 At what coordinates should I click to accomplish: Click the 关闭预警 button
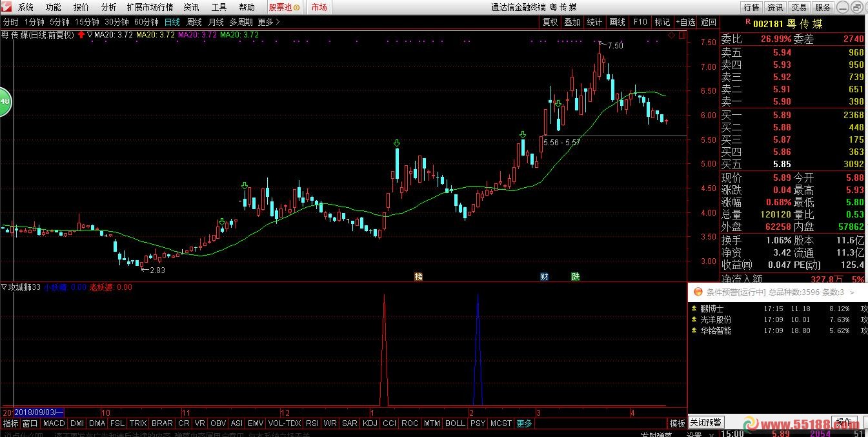click(705, 422)
